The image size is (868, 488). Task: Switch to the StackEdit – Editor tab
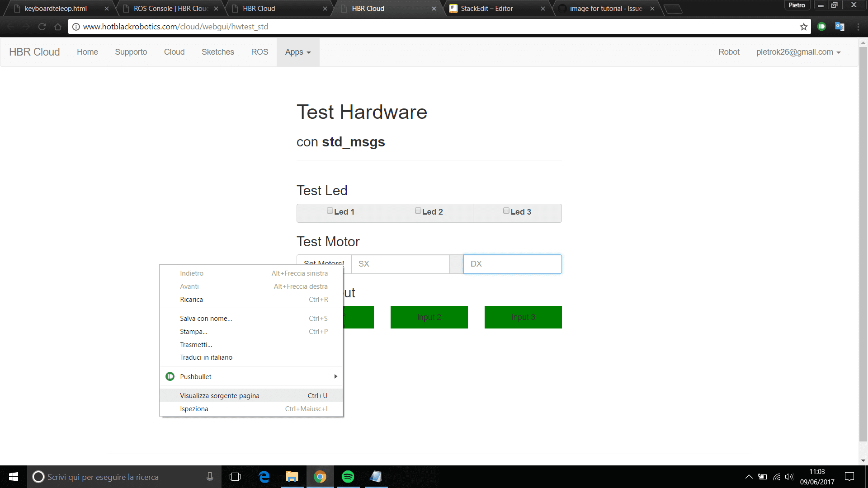(x=487, y=9)
